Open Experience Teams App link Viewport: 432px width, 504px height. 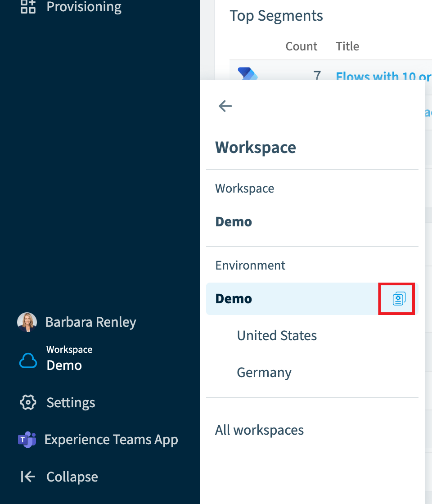pos(111,440)
